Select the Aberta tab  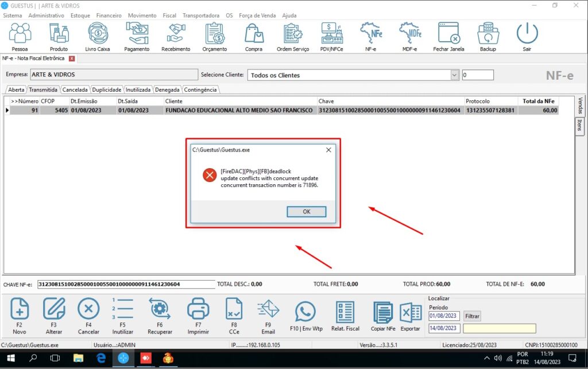[16, 90]
